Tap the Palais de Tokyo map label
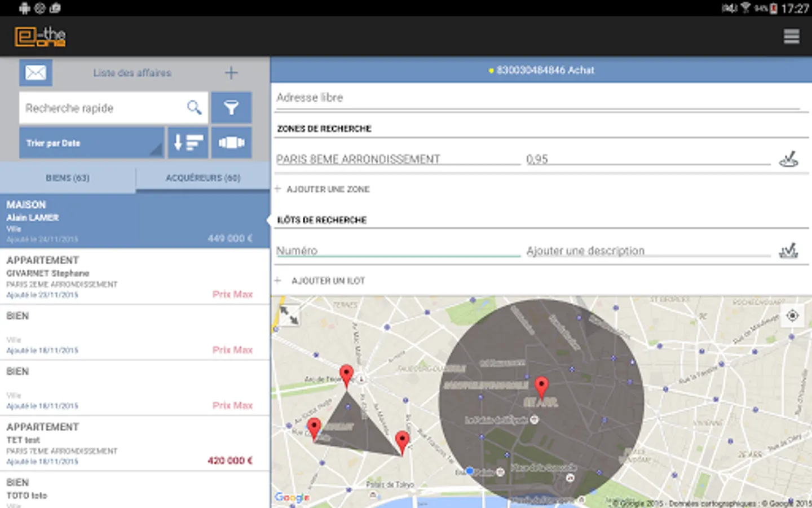 coord(390,484)
